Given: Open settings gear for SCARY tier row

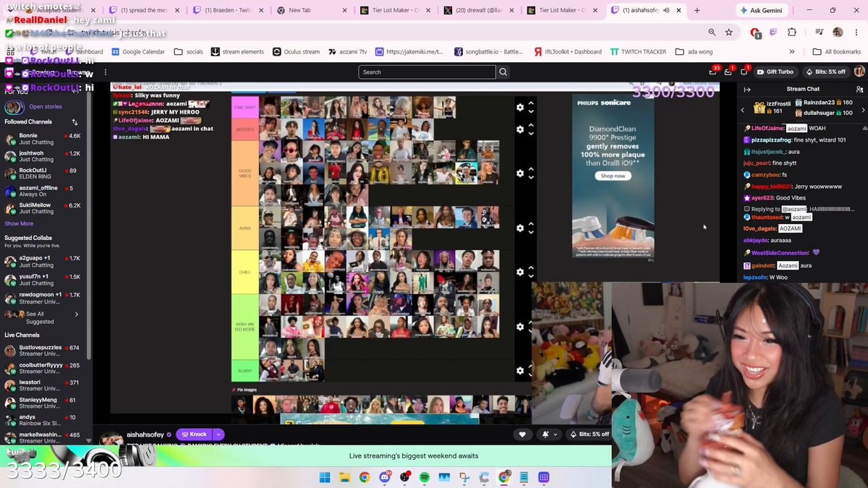Looking at the screenshot, I should point(519,371).
